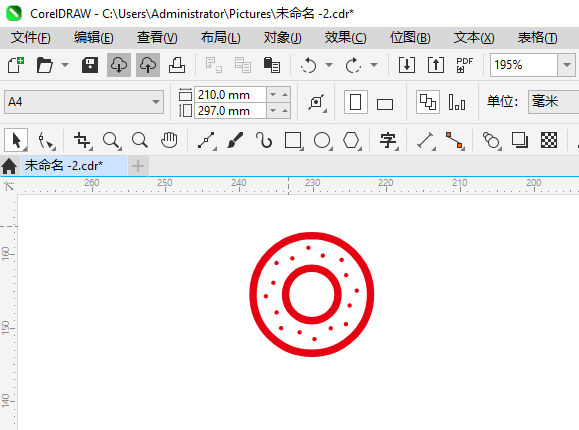Click the New document icon

click(x=16, y=65)
